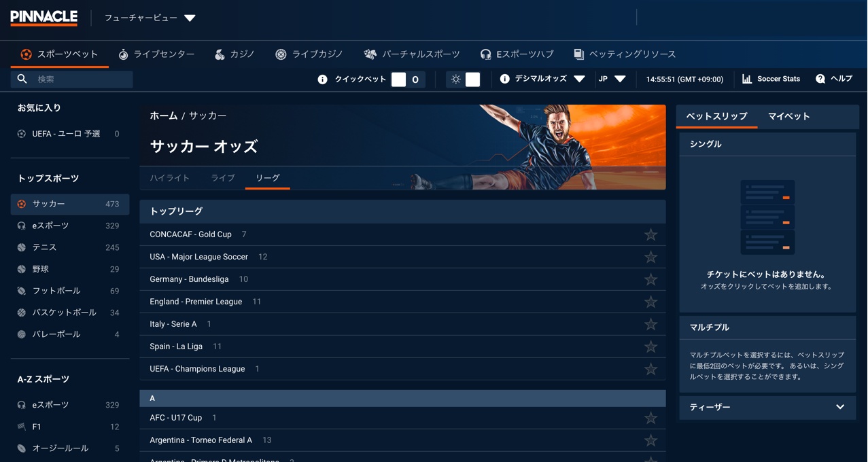Favorite UEFA - Champions League star
Image resolution: width=868 pixels, height=462 pixels.
650,369
